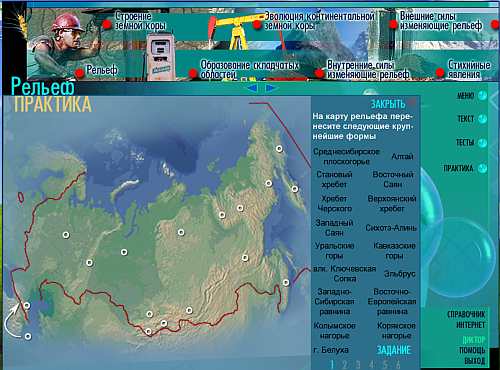
Task: Pick the 'Верхоянский хребет' label
Action: (x=392, y=203)
